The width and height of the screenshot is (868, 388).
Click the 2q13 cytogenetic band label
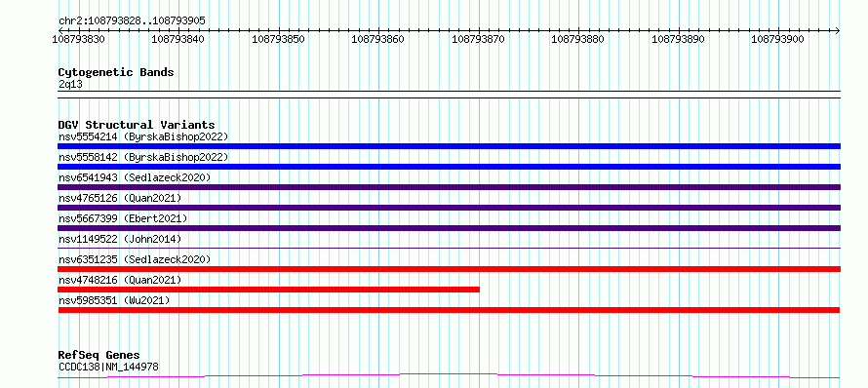coord(70,84)
